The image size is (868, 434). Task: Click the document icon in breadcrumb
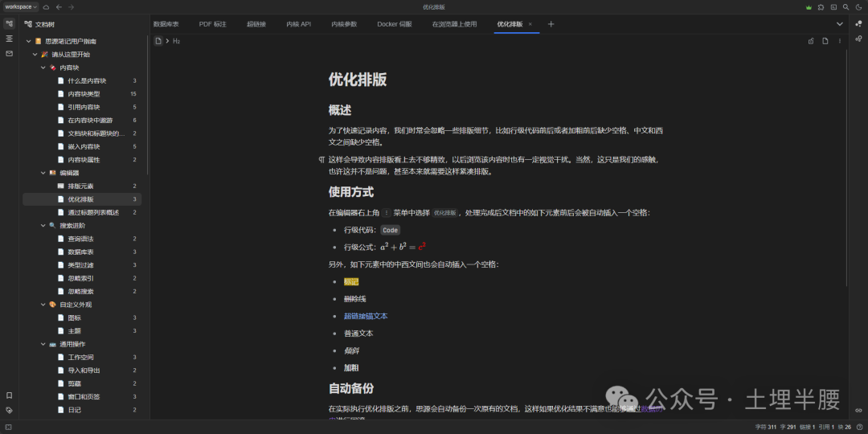point(158,41)
